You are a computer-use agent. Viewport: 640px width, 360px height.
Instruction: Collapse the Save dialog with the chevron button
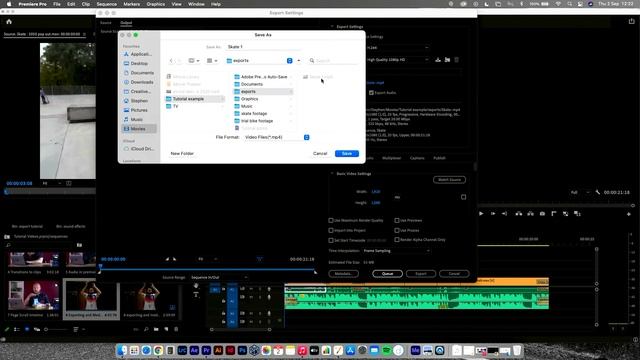click(x=299, y=60)
